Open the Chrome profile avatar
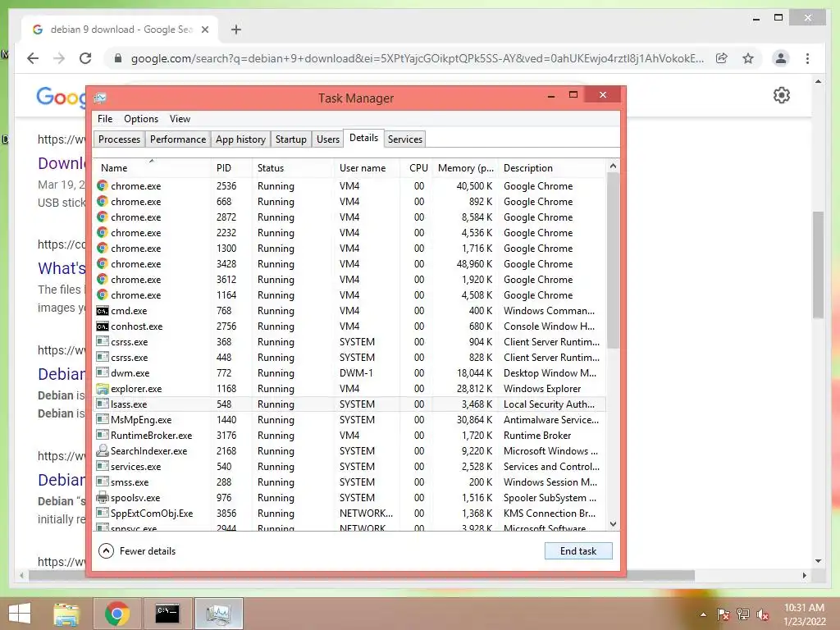 tap(781, 58)
